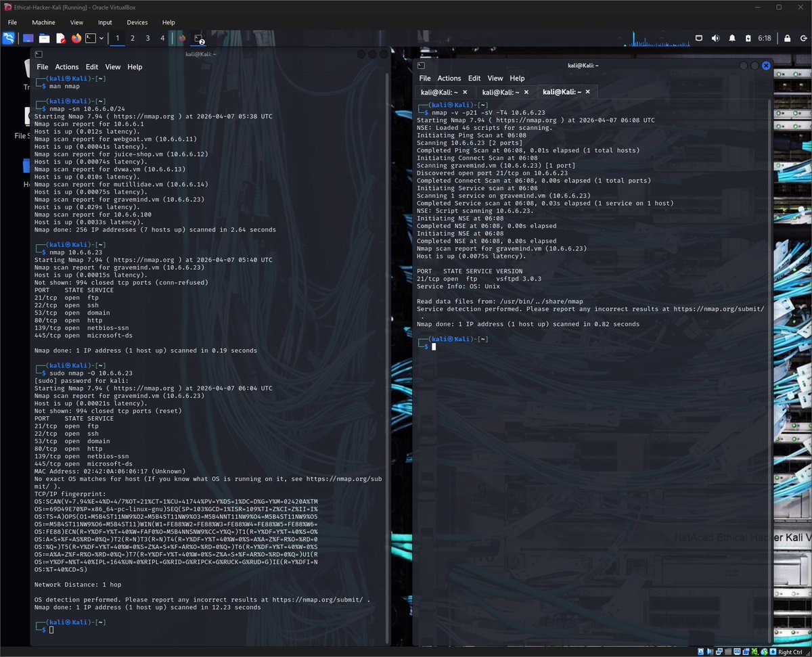
Task: Open the Kali applications menu dragon icon
Action: coord(8,38)
